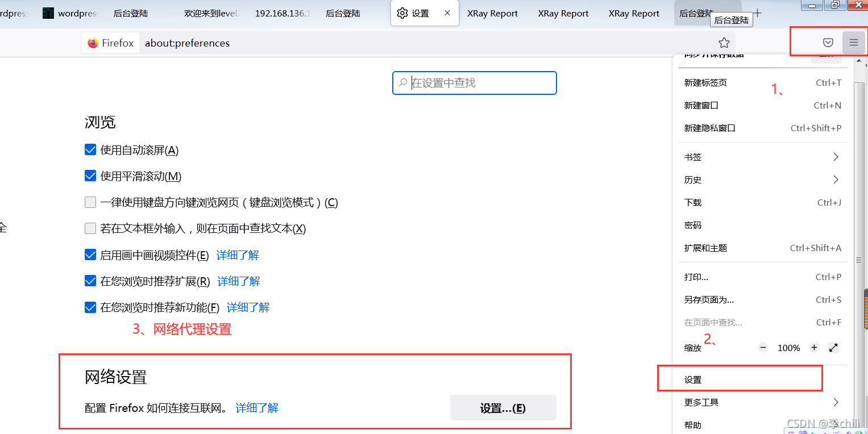Enable 若在文本框外输入 checkbox

(90, 228)
